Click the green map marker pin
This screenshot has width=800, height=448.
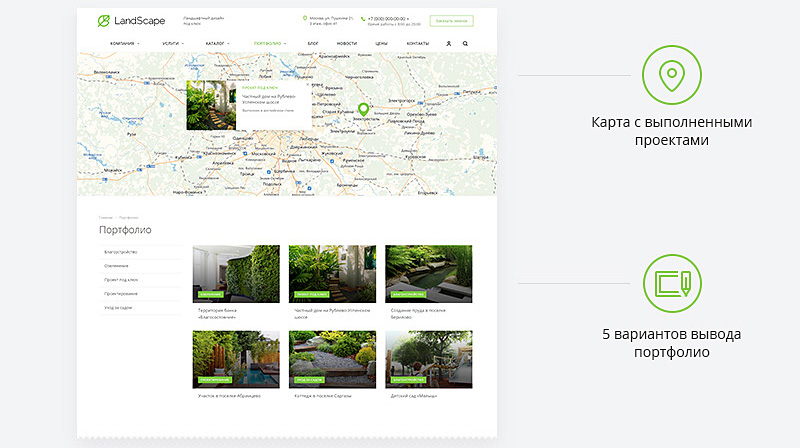tap(364, 109)
